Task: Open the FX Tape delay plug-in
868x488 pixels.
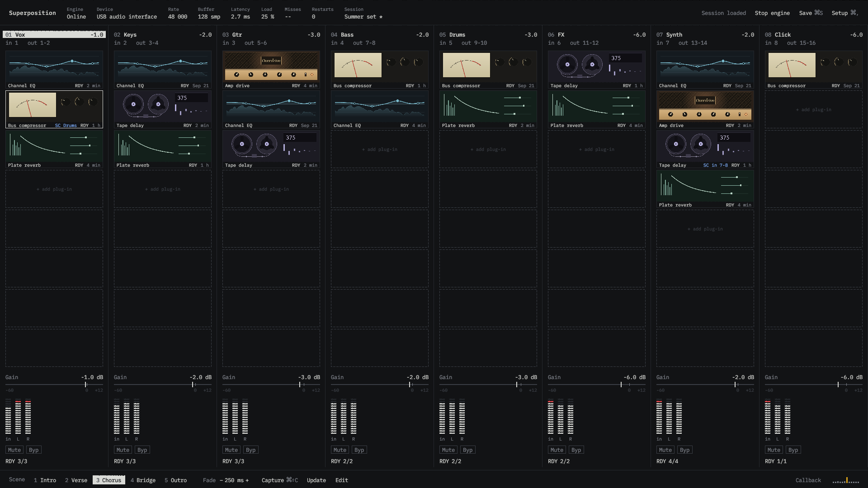Action: click(597, 70)
